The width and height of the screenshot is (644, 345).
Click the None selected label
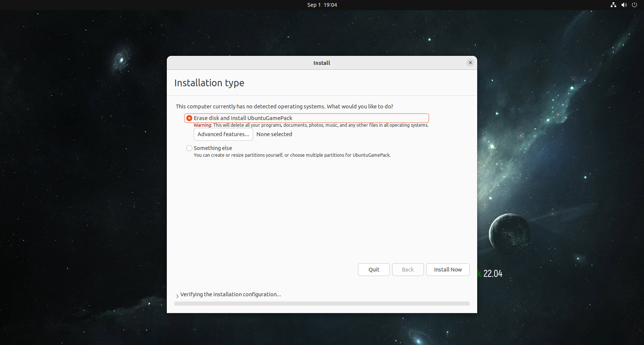[274, 134]
